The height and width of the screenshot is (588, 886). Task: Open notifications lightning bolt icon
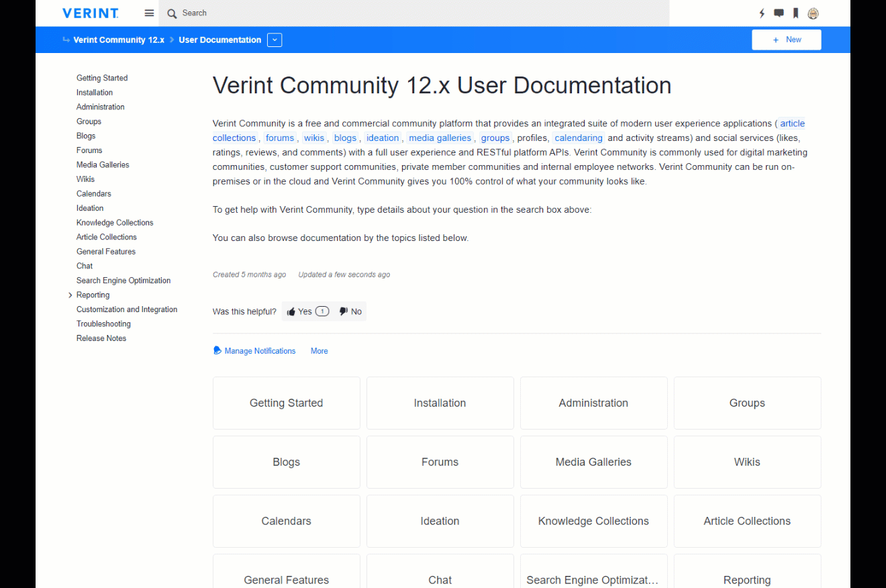tap(762, 13)
